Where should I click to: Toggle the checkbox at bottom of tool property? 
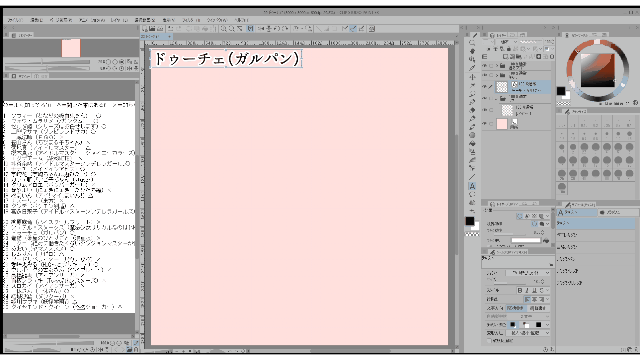click(489, 340)
